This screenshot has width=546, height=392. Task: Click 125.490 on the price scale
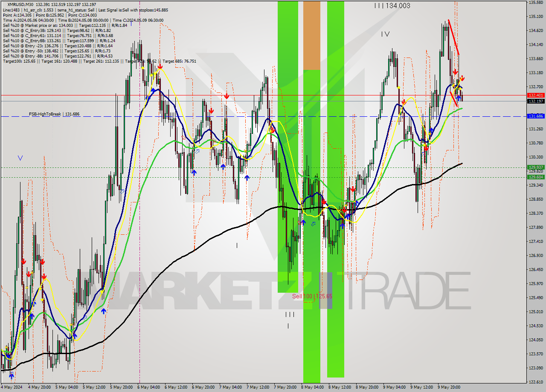coord(536,298)
